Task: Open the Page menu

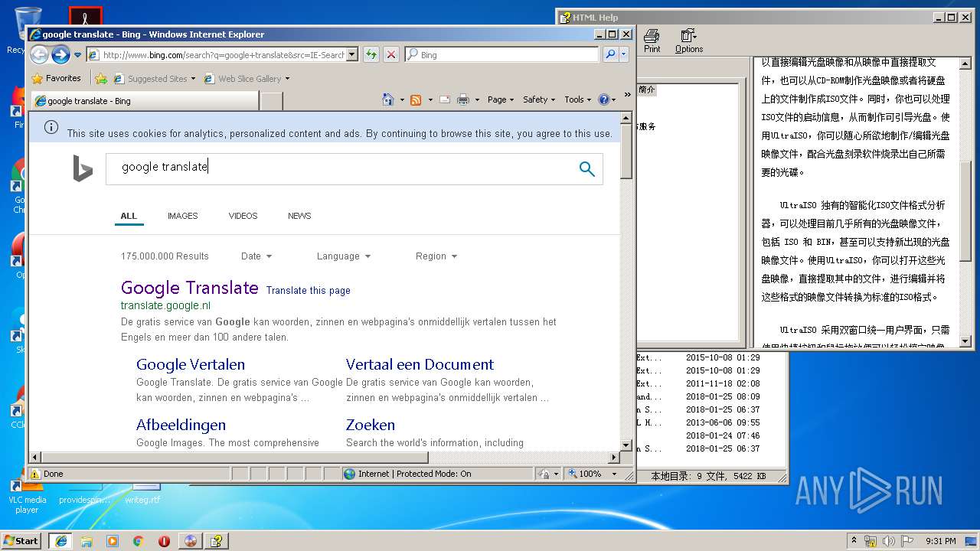Action: [501, 99]
